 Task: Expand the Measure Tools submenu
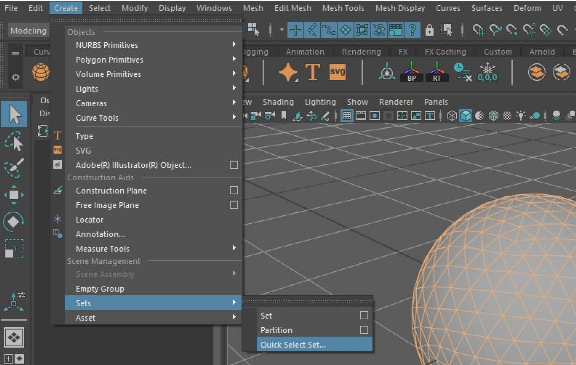click(154, 249)
